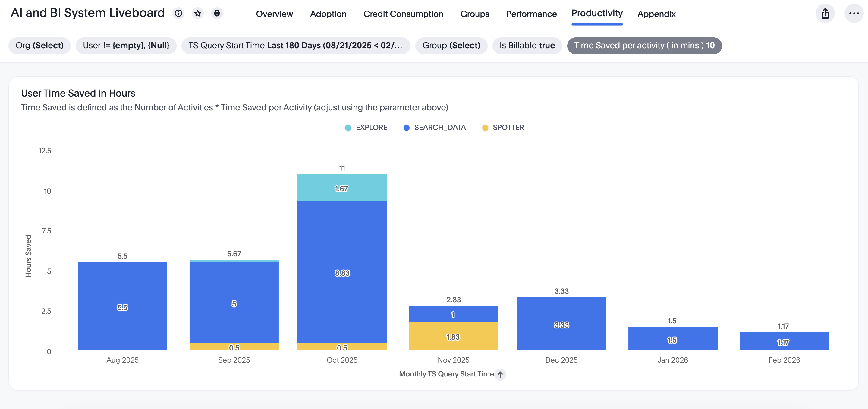Switch to the Credit Consumption tab

[403, 14]
